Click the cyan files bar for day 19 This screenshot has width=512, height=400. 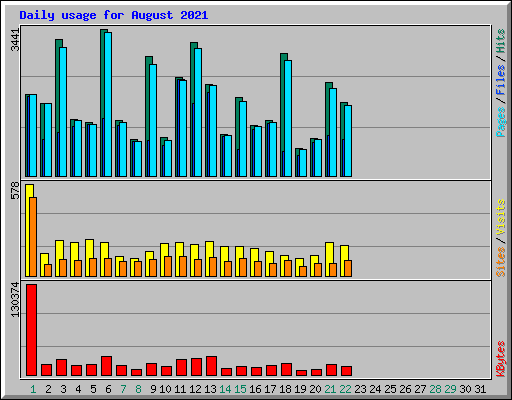click(x=303, y=163)
